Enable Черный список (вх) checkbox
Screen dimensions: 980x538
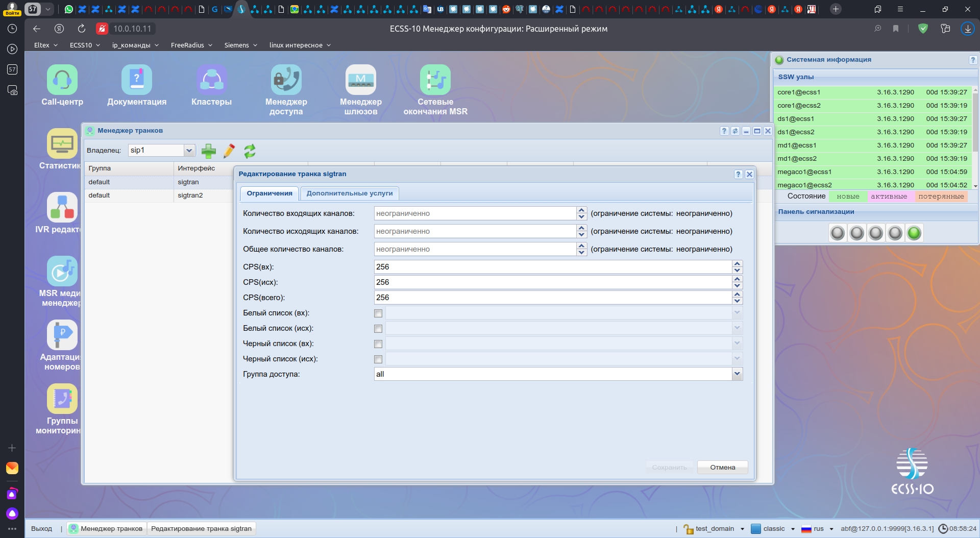378,344
